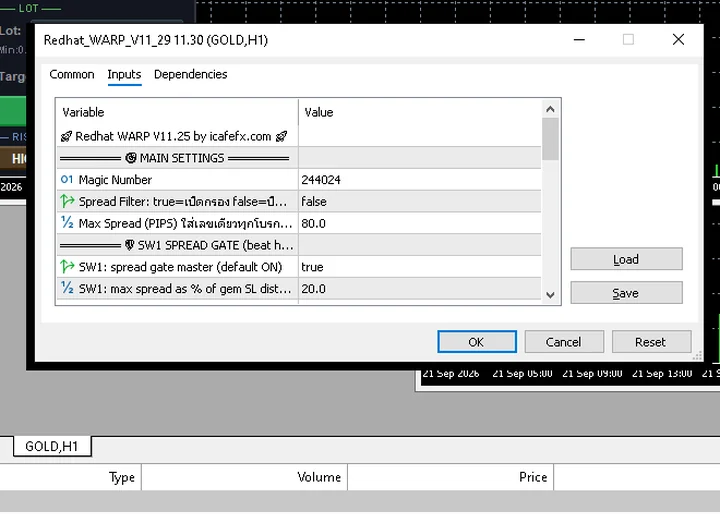Viewport: 720px width, 523px height.
Task: Select the SW1: max spread as % label
Action: [x=185, y=288]
